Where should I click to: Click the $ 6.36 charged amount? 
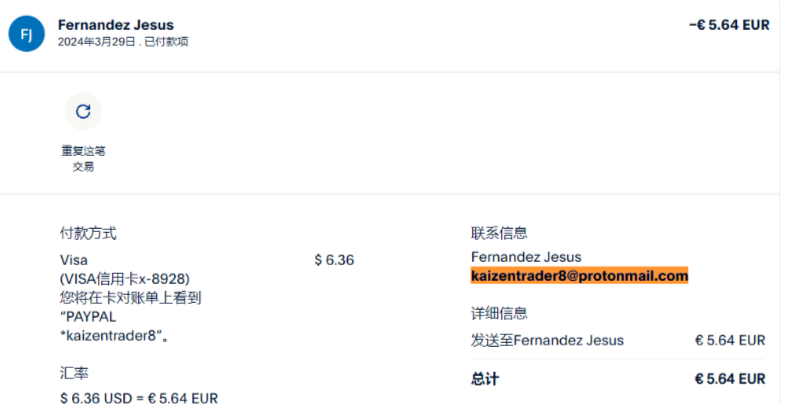coord(334,260)
